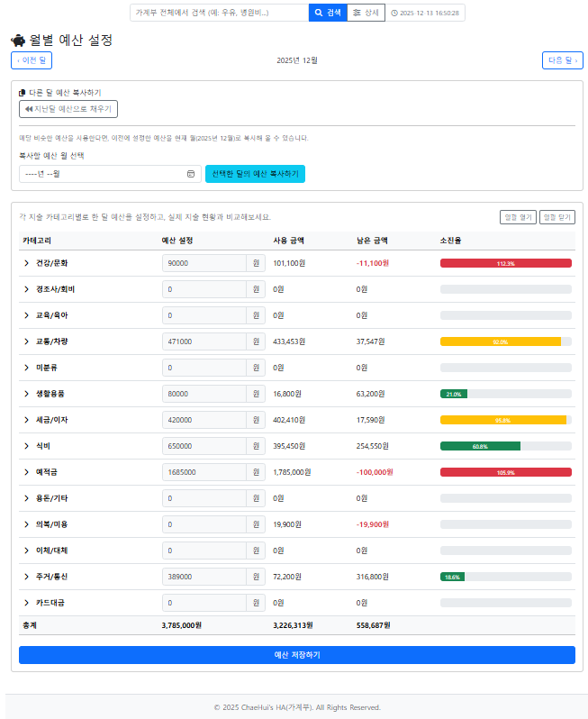Expand the 카드대금 category row

[27, 603]
